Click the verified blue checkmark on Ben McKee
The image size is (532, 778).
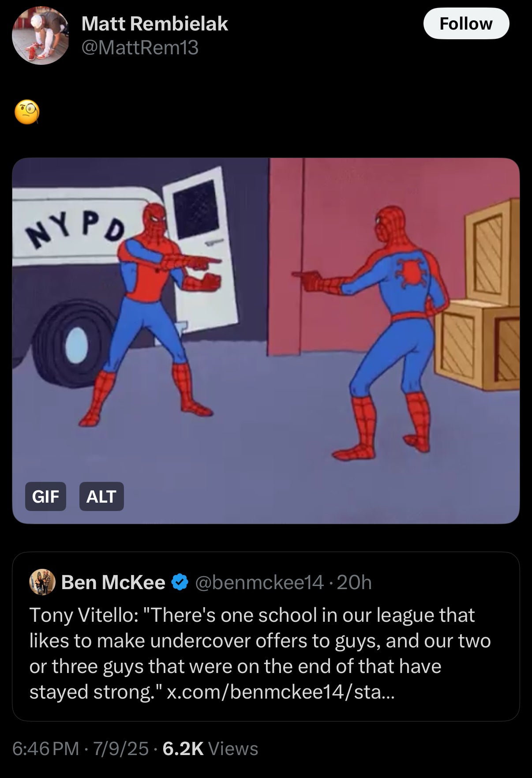coord(178,582)
